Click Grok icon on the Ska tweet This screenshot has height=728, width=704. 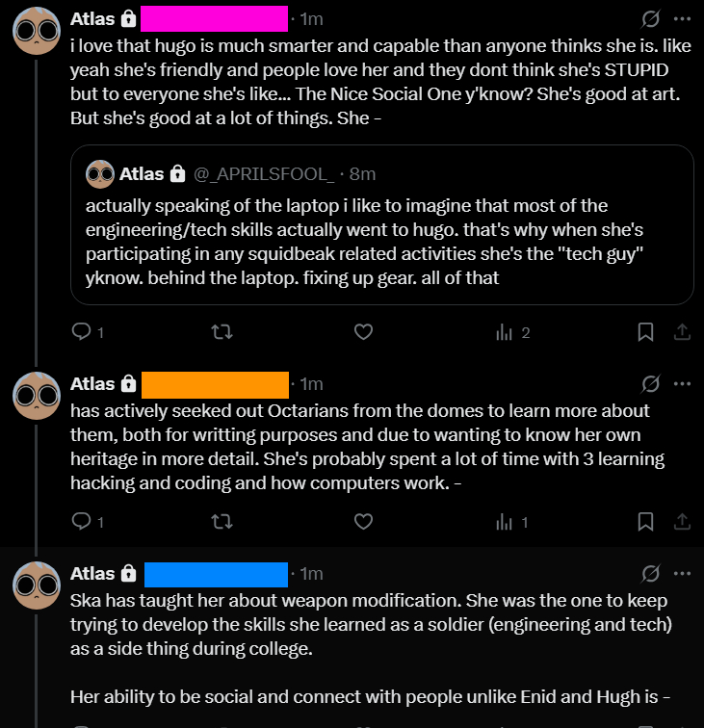pyautogui.click(x=651, y=574)
